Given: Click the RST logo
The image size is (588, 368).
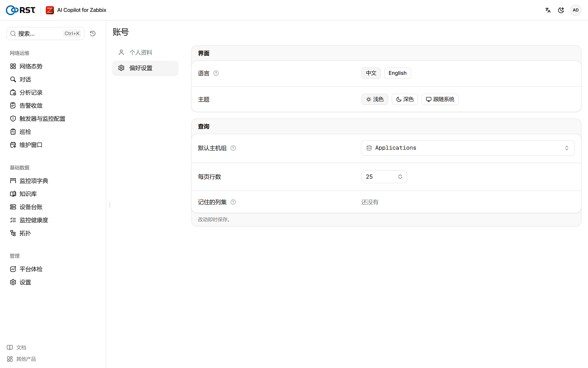Looking at the screenshot, I should (21, 10).
